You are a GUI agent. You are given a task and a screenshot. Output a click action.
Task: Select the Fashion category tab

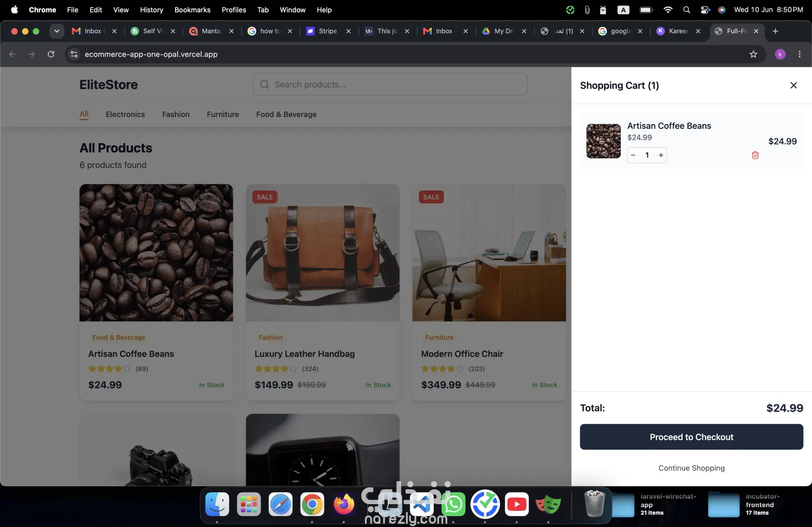click(x=176, y=114)
